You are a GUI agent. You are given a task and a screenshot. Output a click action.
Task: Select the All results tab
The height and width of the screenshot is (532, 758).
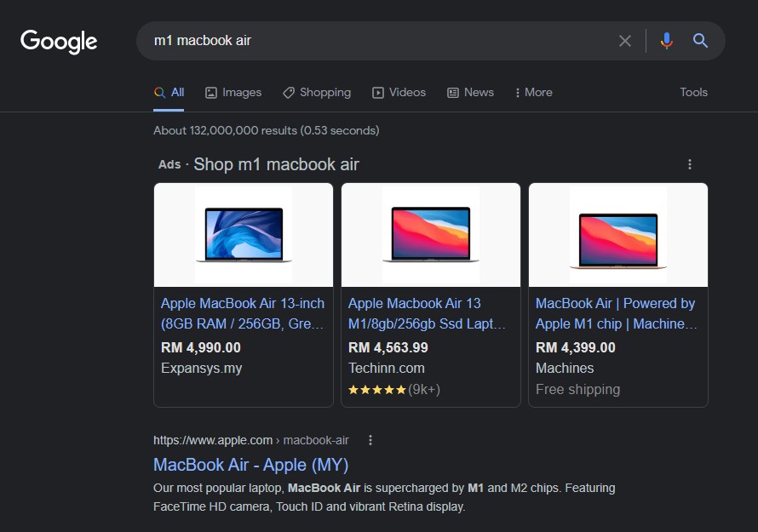169,92
